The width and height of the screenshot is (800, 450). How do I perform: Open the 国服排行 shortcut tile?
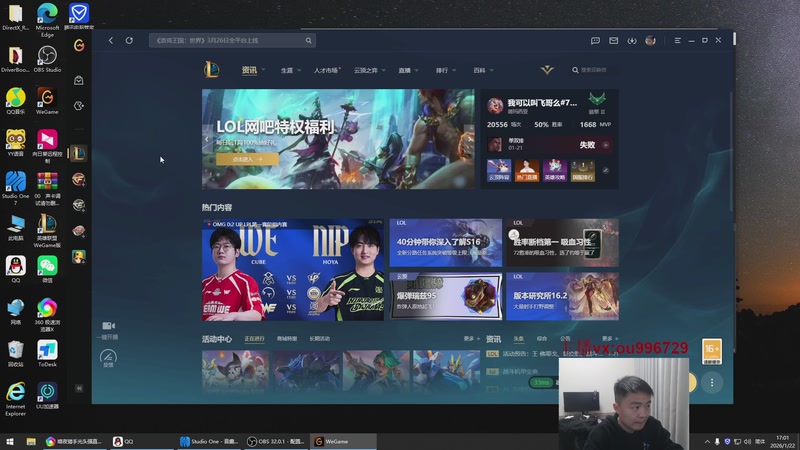(x=583, y=170)
